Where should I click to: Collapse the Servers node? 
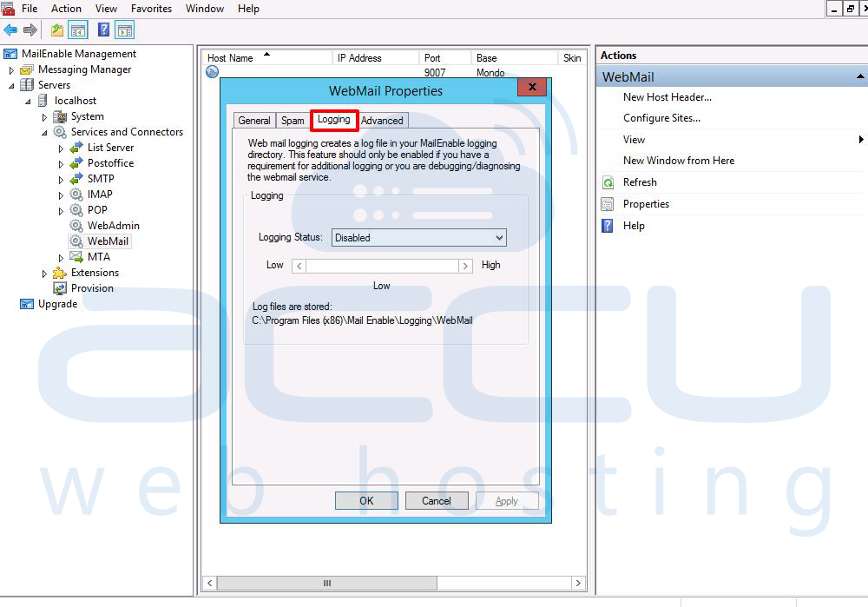point(11,86)
